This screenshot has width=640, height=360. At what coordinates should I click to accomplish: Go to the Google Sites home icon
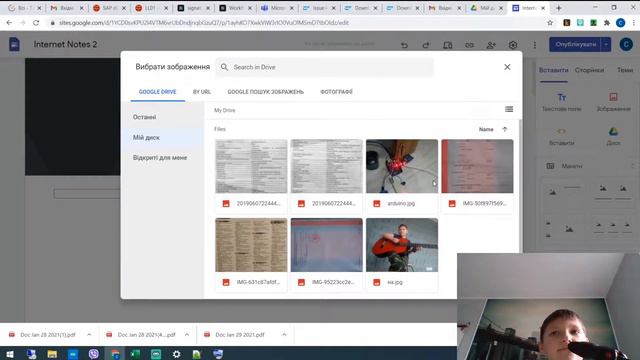[14, 44]
